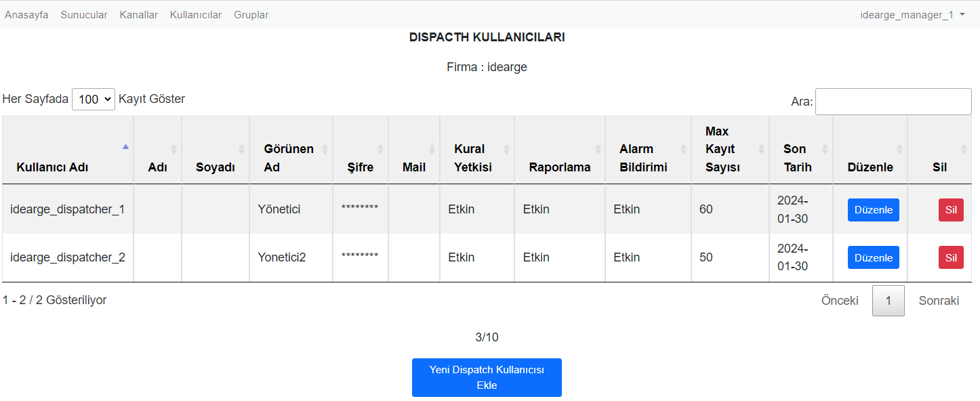Select pagination page 1
Image resolution: width=980 pixels, height=401 pixels.
[888, 301]
